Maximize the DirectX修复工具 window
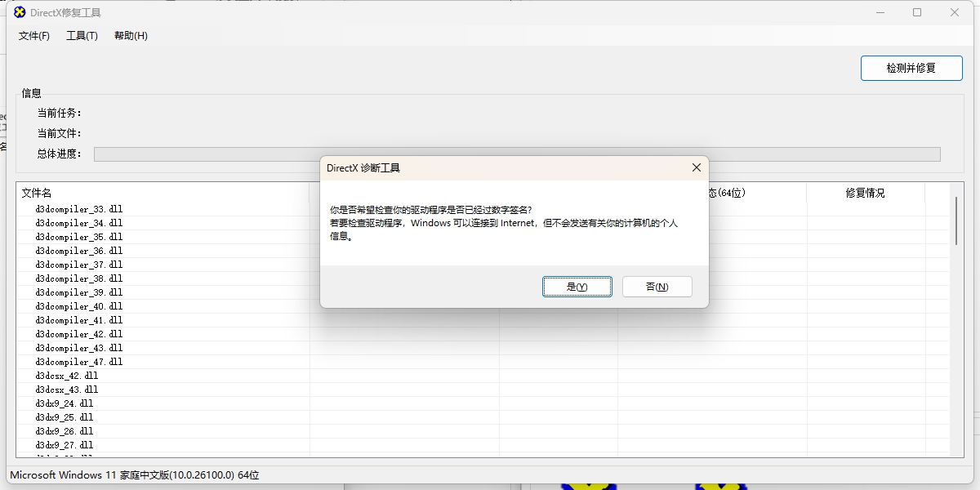 [x=917, y=12]
